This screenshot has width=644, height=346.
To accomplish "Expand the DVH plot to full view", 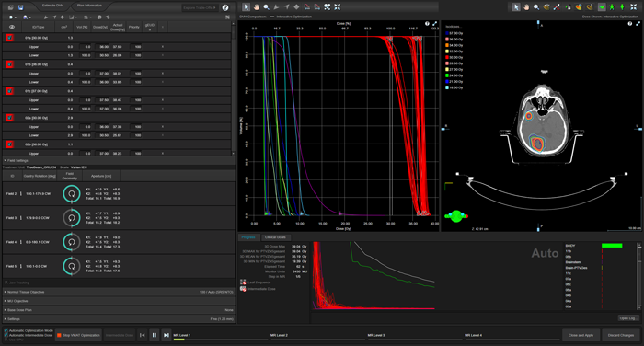I will (434, 24).
